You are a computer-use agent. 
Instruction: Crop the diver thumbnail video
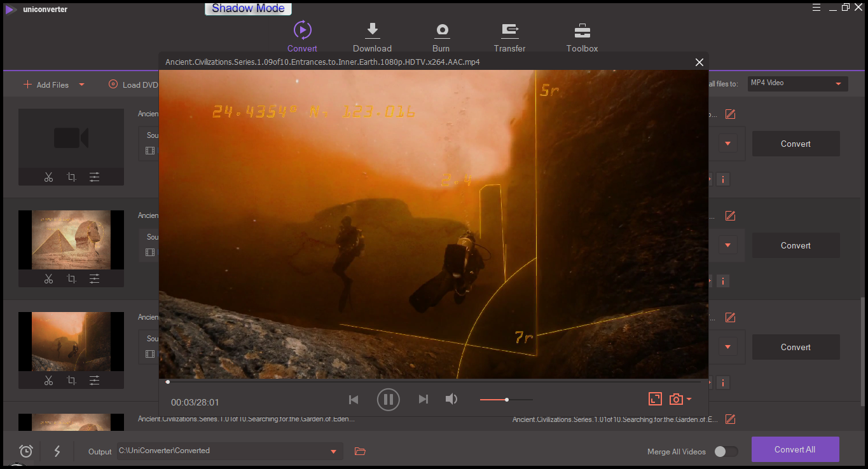point(71,380)
